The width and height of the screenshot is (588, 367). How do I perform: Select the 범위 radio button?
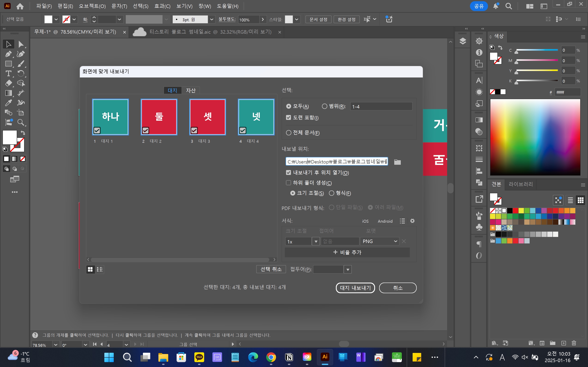(324, 106)
